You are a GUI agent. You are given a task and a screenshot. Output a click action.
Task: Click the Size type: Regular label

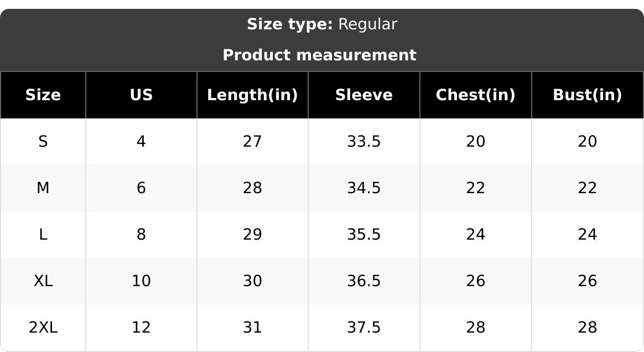click(321, 24)
